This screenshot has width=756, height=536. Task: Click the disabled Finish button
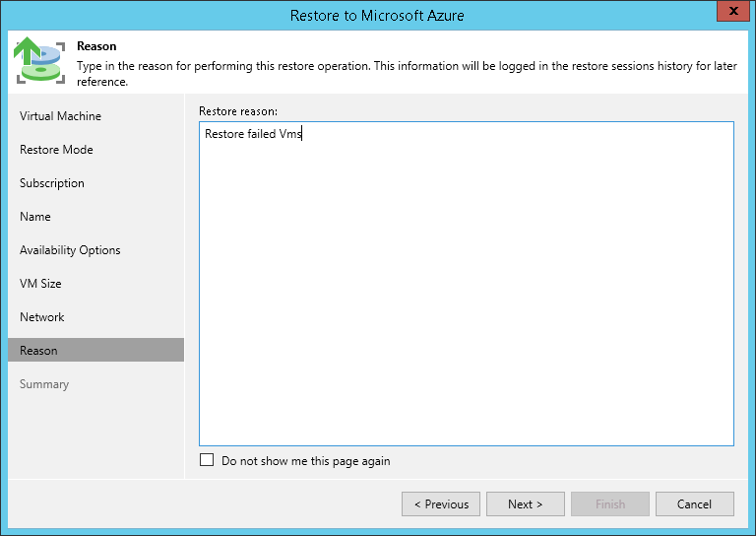click(610, 504)
